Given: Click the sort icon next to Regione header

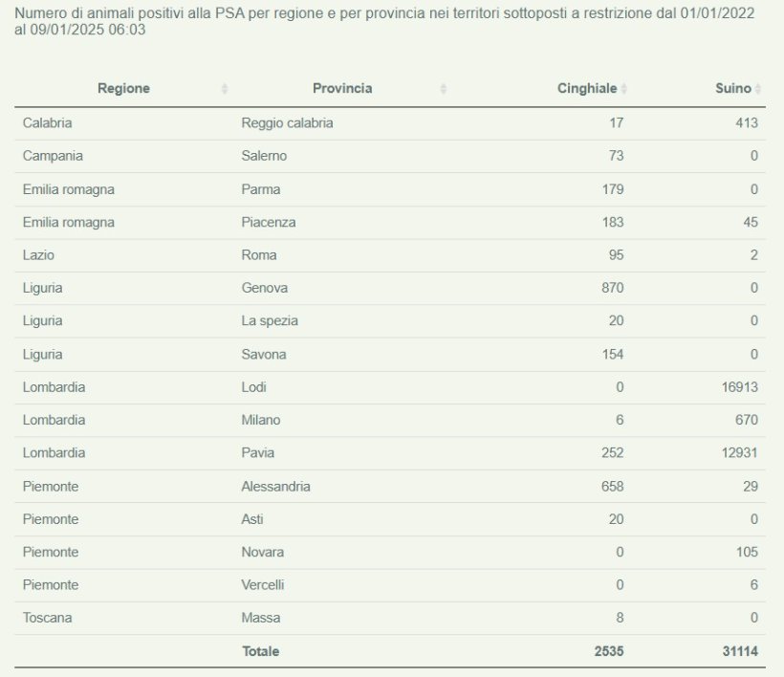Looking at the screenshot, I should pos(224,88).
